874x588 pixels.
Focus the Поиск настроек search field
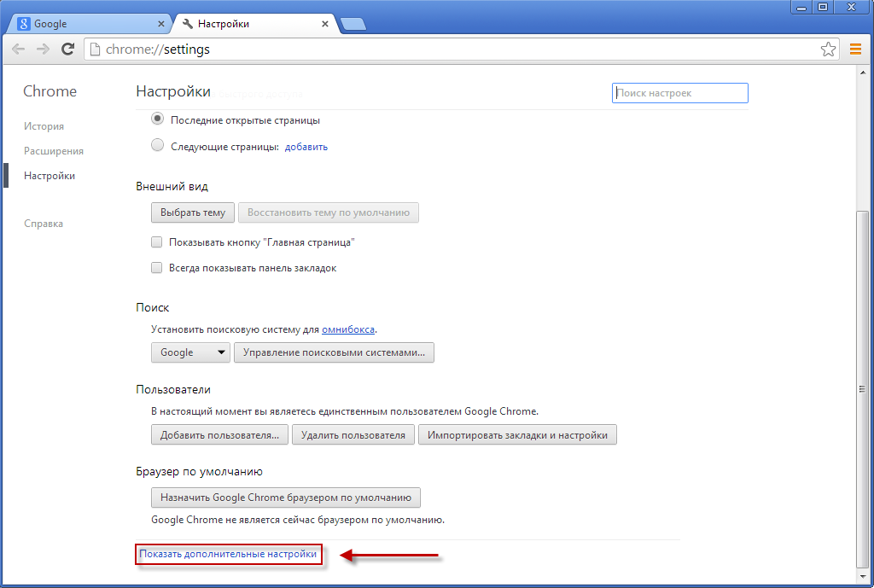pyautogui.click(x=680, y=93)
